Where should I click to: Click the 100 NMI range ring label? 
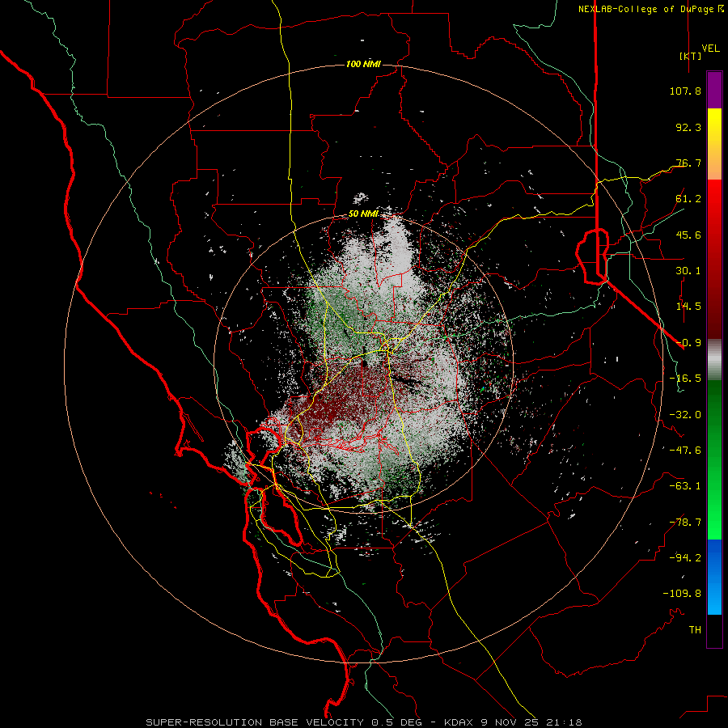[x=363, y=64]
